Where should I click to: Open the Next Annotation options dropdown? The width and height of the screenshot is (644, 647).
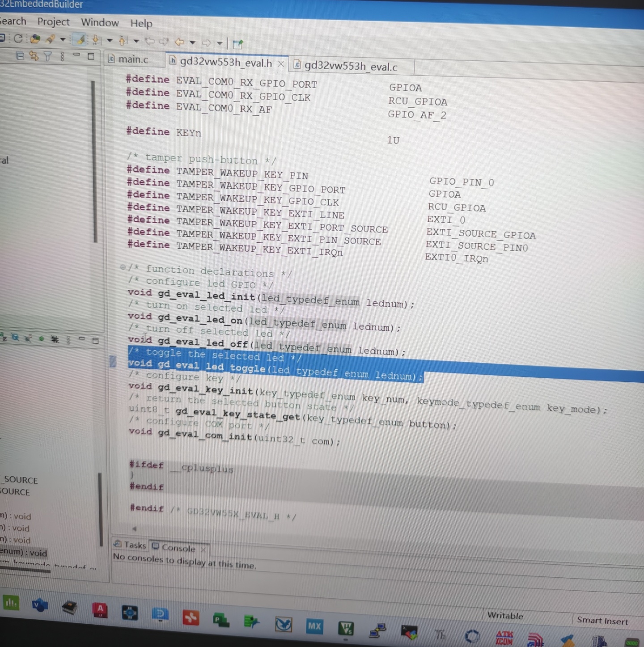tap(110, 41)
